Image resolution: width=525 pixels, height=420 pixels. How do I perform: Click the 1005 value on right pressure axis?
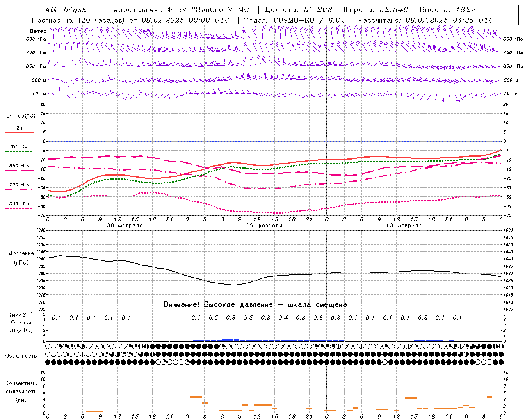(x=508, y=309)
